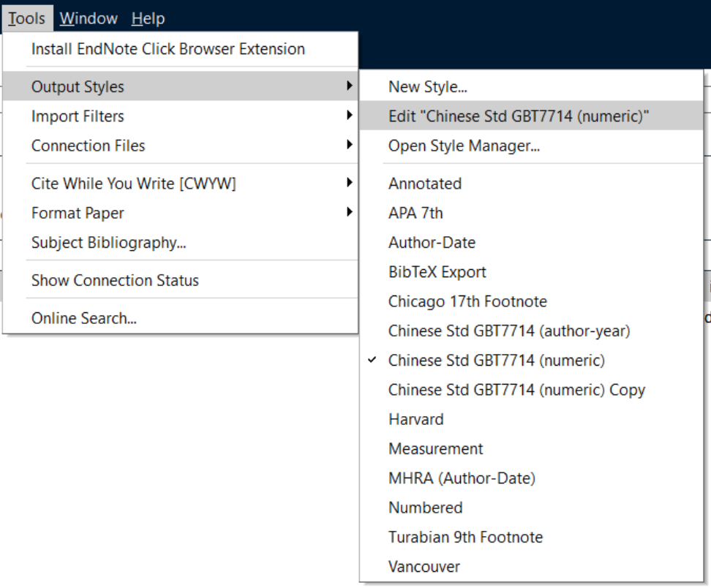Select New Style in submenu
Screen dimensions: 711x588
click(x=532, y=86)
